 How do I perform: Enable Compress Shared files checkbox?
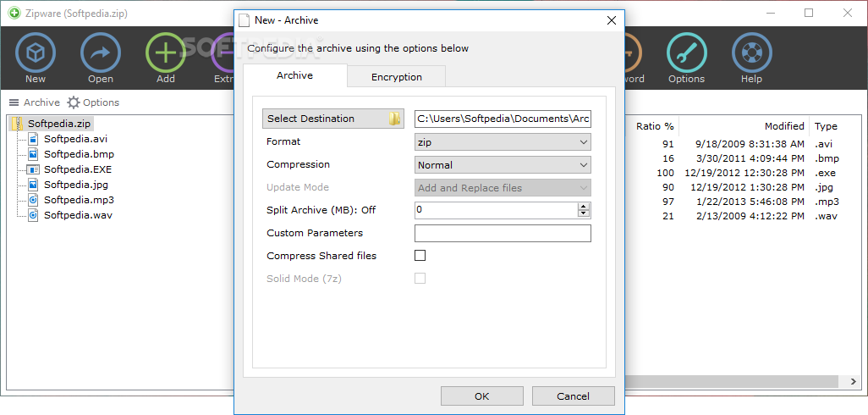click(420, 256)
